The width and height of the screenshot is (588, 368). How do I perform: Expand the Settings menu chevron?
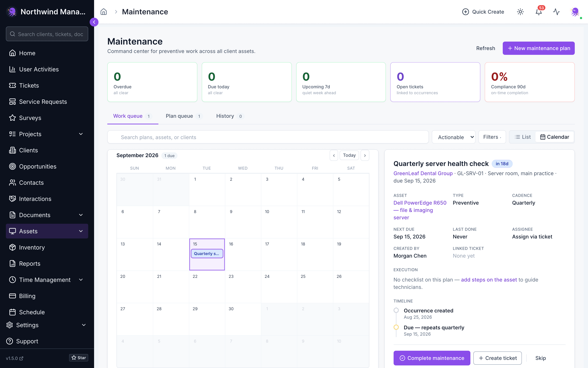(x=84, y=325)
